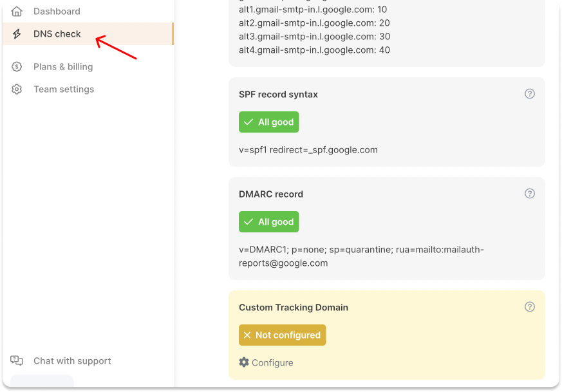
Task: Click the checkmark in SPF All good badge
Action: [x=250, y=122]
